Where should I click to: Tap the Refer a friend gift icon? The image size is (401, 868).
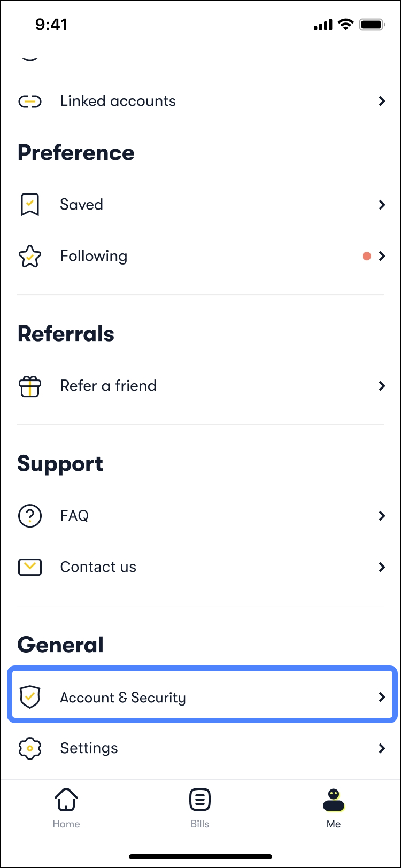[x=30, y=386]
